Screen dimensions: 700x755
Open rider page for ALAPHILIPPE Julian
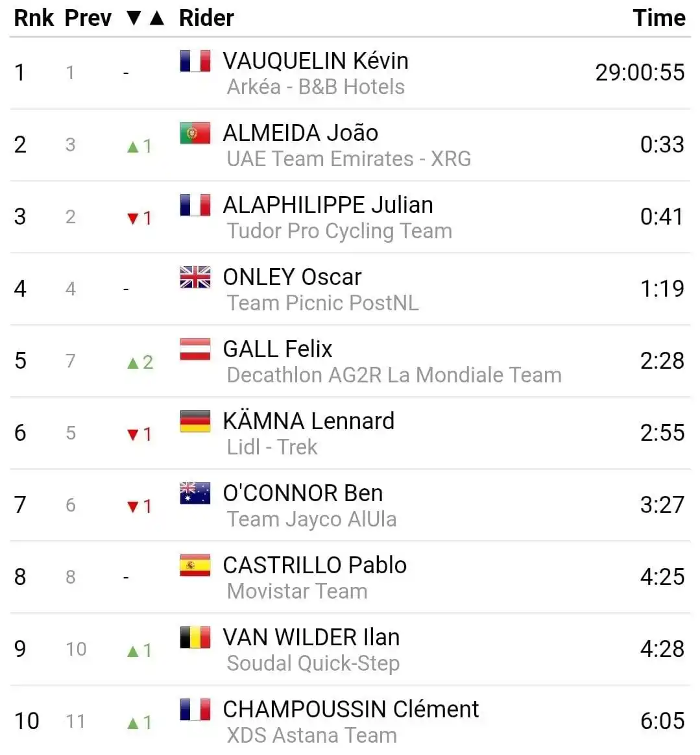(x=328, y=205)
